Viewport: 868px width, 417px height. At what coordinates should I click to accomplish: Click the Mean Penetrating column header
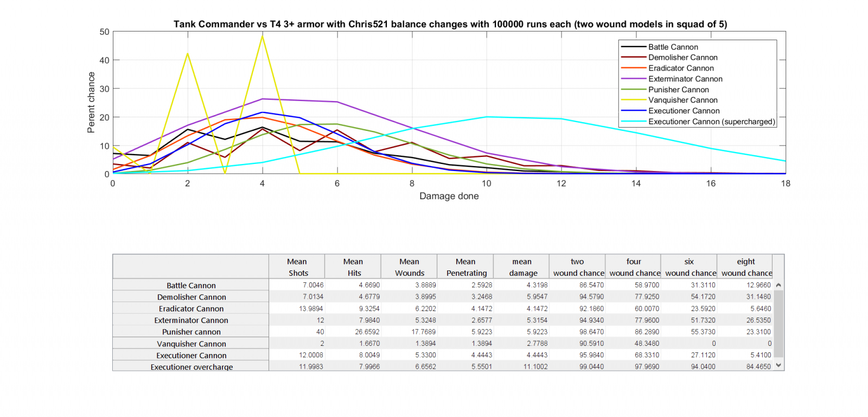[x=466, y=267]
